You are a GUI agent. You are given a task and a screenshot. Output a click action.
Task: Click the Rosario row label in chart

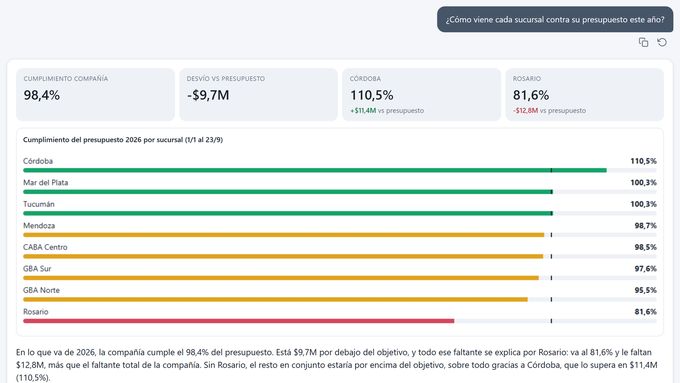click(36, 312)
